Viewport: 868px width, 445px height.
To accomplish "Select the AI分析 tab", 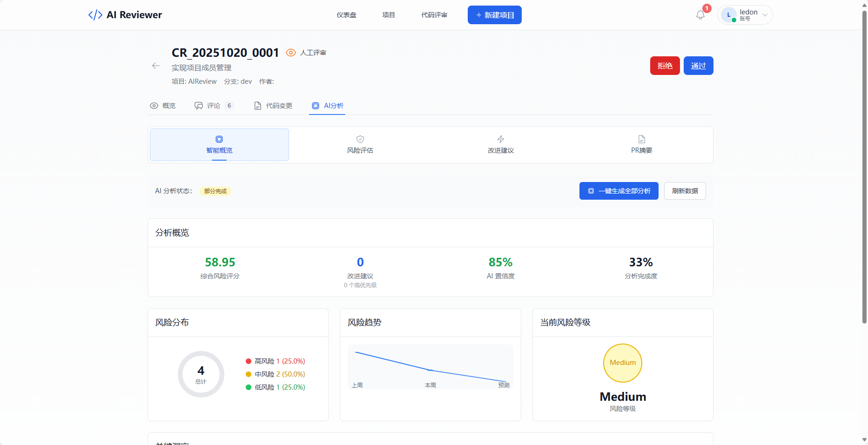I will 328,106.
